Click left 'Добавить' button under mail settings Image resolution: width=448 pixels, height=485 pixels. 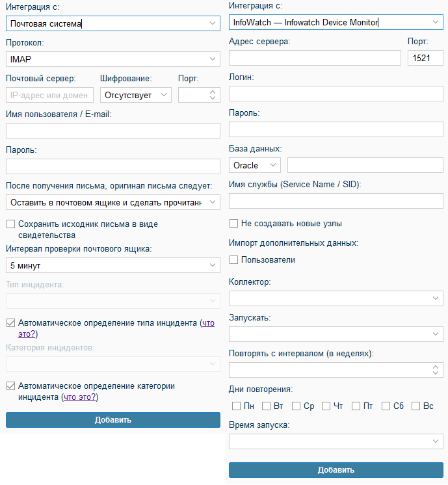tap(112, 420)
